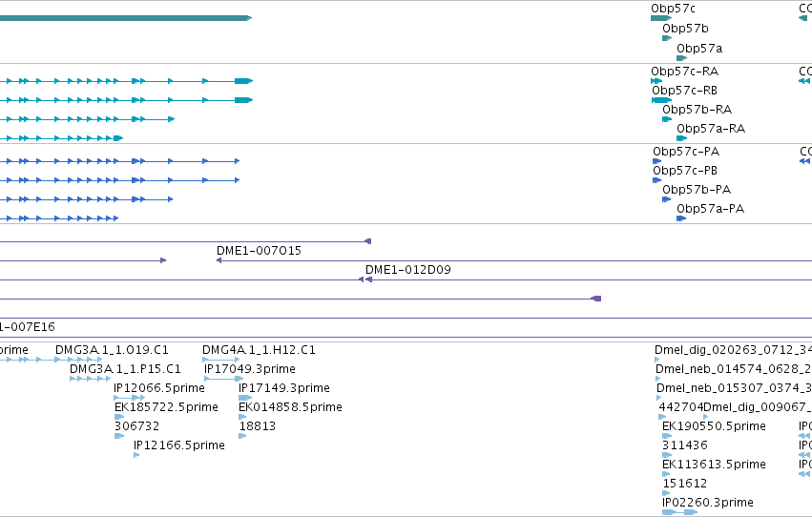Click the purple clone end block marker
The height and width of the screenshot is (517, 812).
[x=596, y=299]
